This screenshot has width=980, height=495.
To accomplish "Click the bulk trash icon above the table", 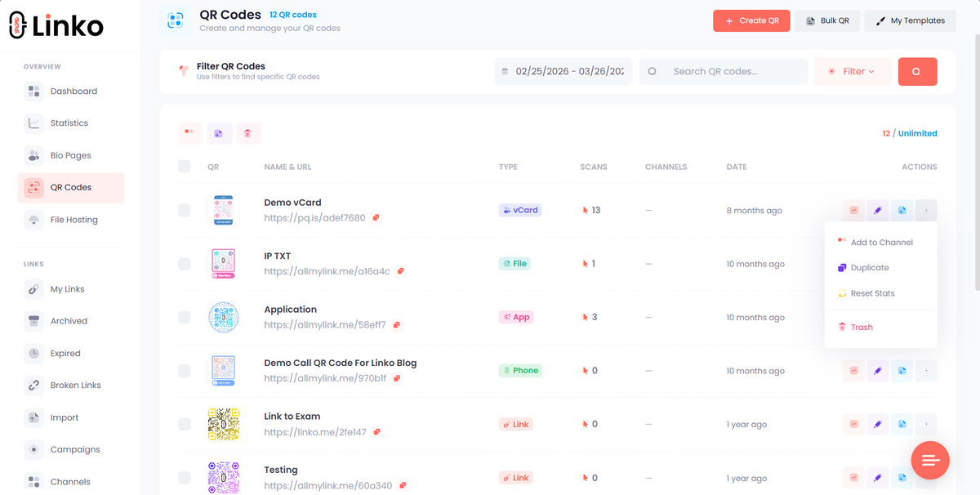I will (248, 132).
